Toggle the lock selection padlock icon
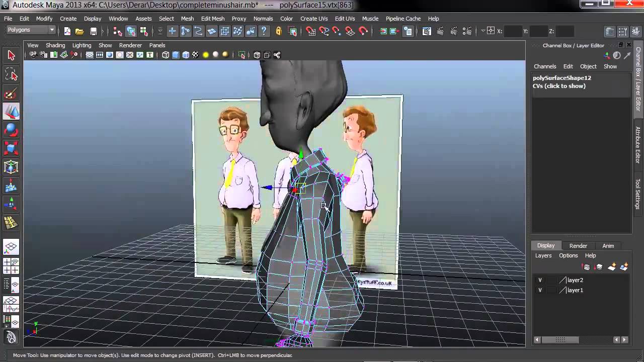644x362 pixels. coord(279,31)
